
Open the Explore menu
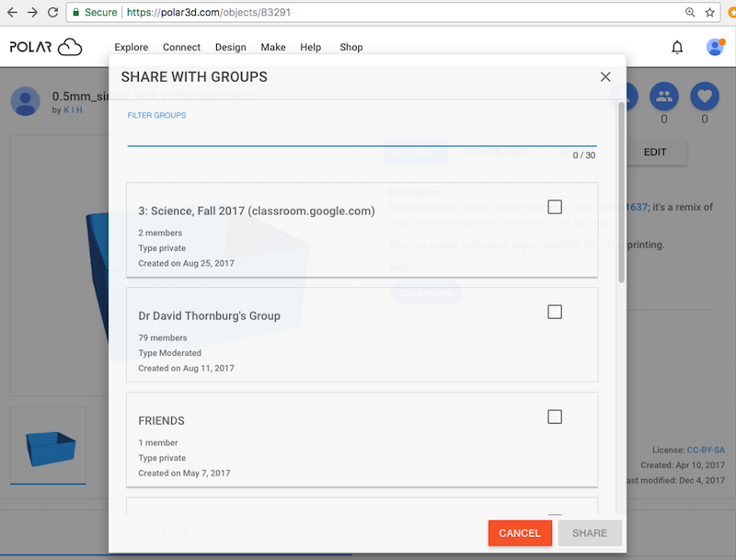pos(132,48)
